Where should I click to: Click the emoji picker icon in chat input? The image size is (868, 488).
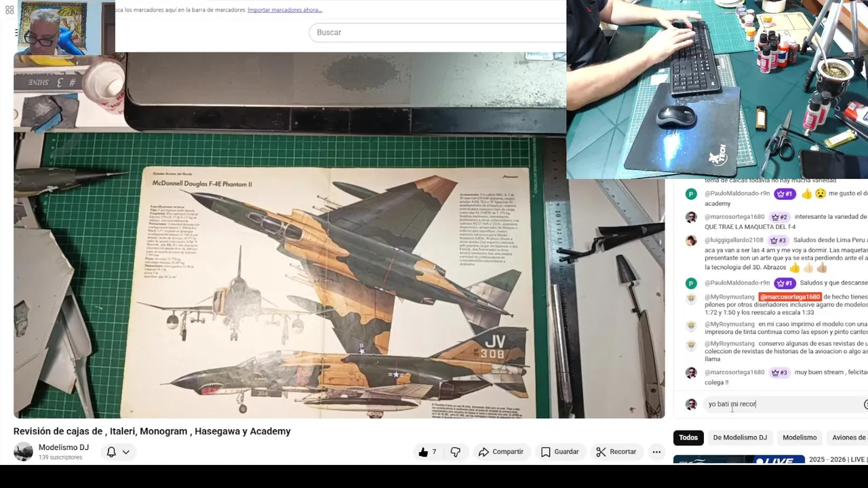point(865,404)
